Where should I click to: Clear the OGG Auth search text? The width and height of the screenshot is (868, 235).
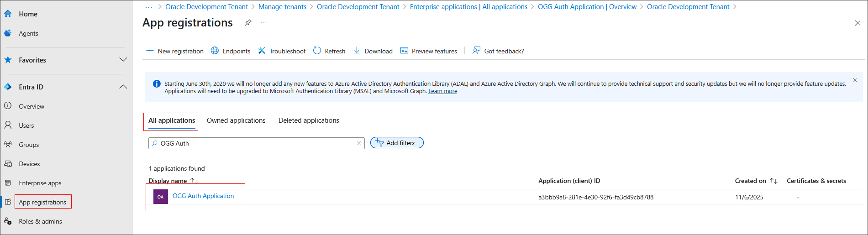tap(359, 143)
